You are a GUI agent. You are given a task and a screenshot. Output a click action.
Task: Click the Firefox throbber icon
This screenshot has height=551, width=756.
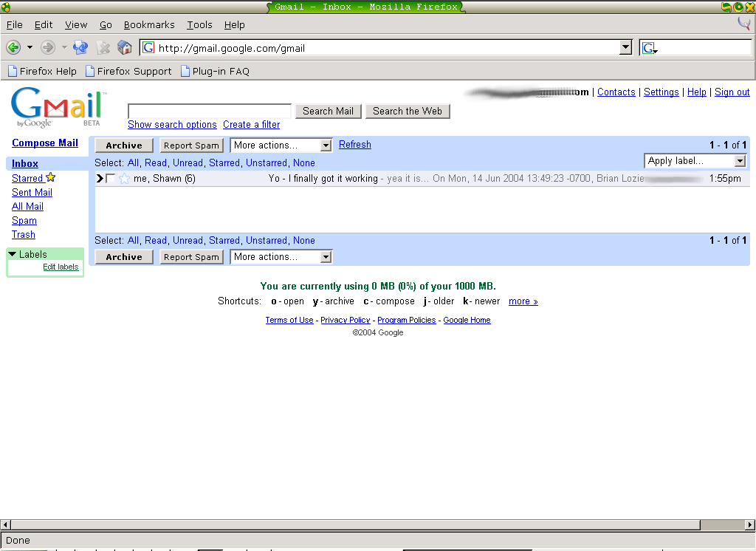[744, 23]
